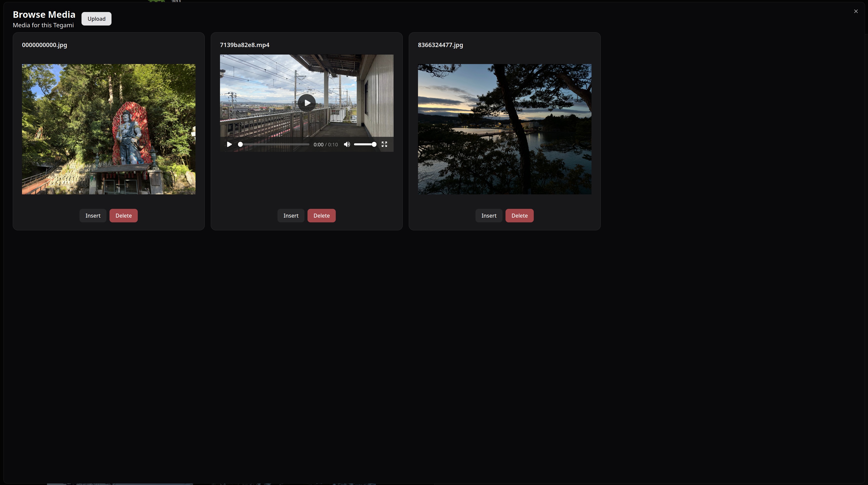Image resolution: width=868 pixels, height=485 pixels.
Task: Click the large center play overlay
Action: pos(307,103)
